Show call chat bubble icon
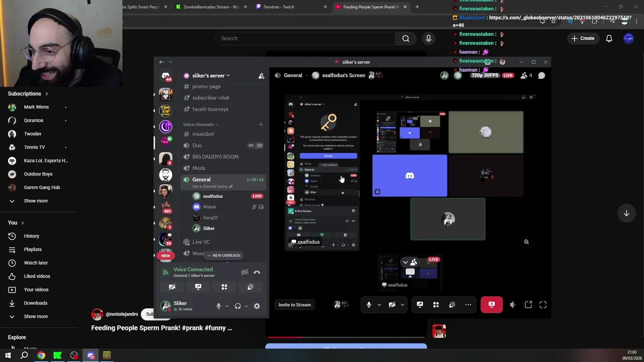This screenshot has height=362, width=644. tap(541, 75)
